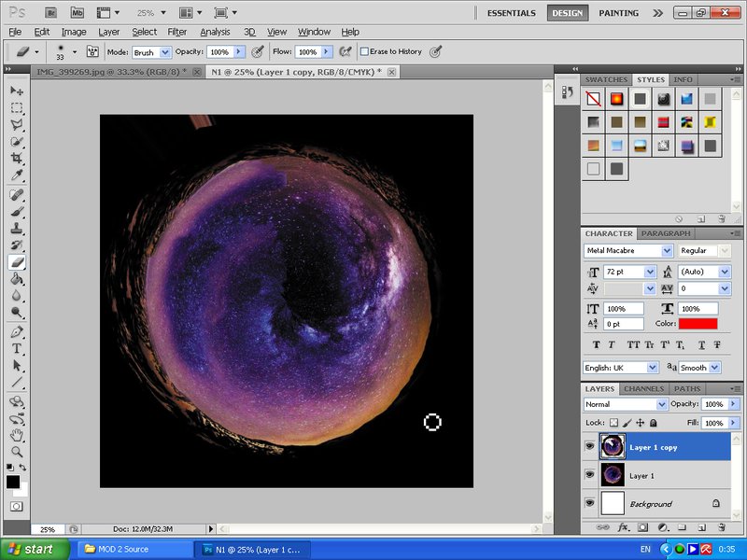Image resolution: width=747 pixels, height=560 pixels.
Task: Add a layer mask in Layers panel
Action: coord(642,527)
